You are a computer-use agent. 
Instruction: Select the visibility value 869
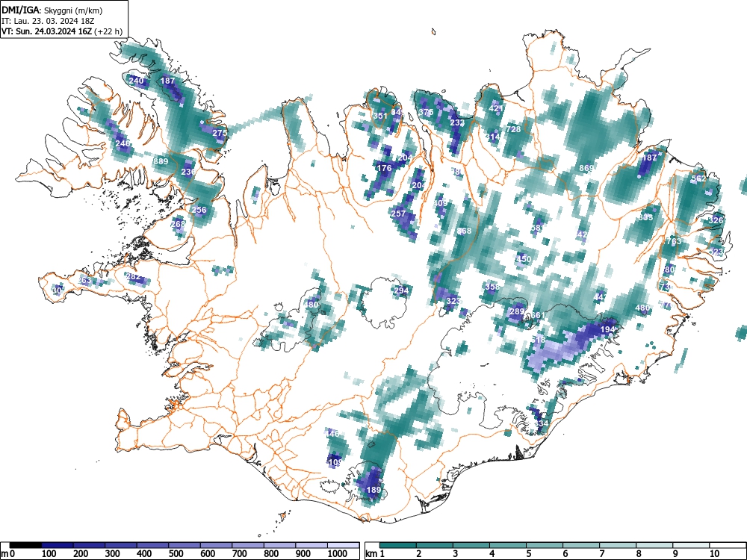[x=586, y=168]
